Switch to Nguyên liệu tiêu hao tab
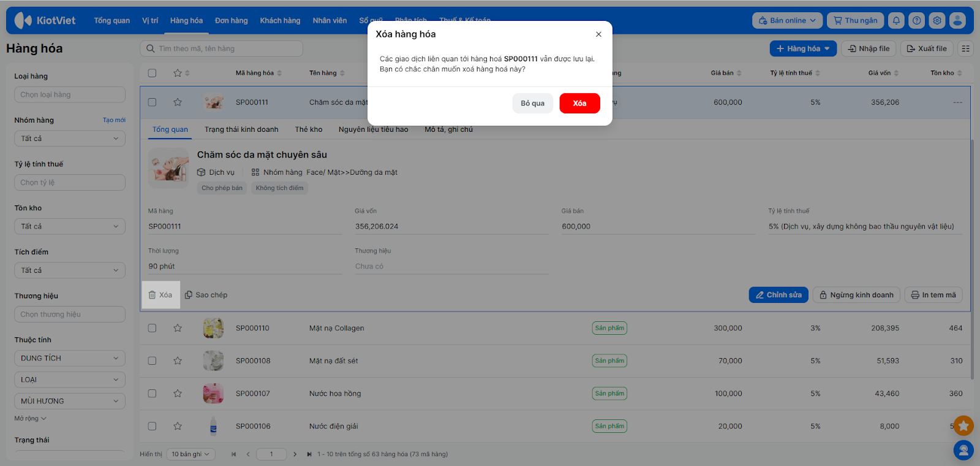This screenshot has height=466, width=980. tap(373, 129)
